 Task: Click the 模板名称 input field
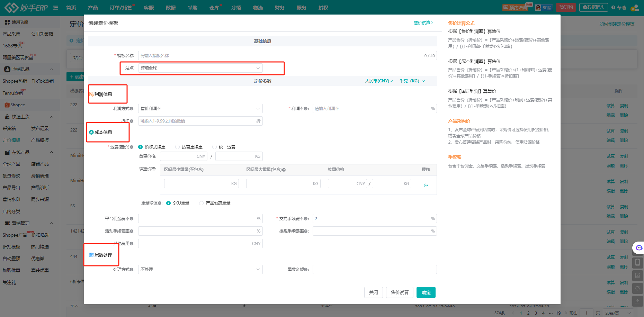pyautogui.click(x=280, y=56)
